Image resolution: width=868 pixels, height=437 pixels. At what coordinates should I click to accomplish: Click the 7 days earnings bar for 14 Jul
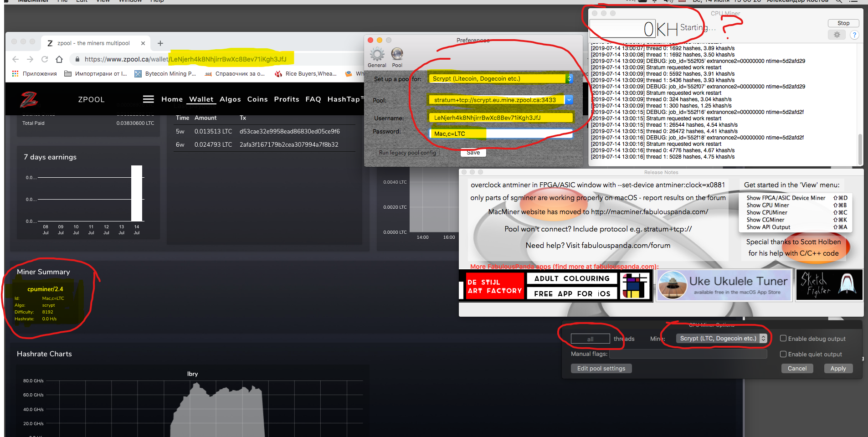point(137,193)
